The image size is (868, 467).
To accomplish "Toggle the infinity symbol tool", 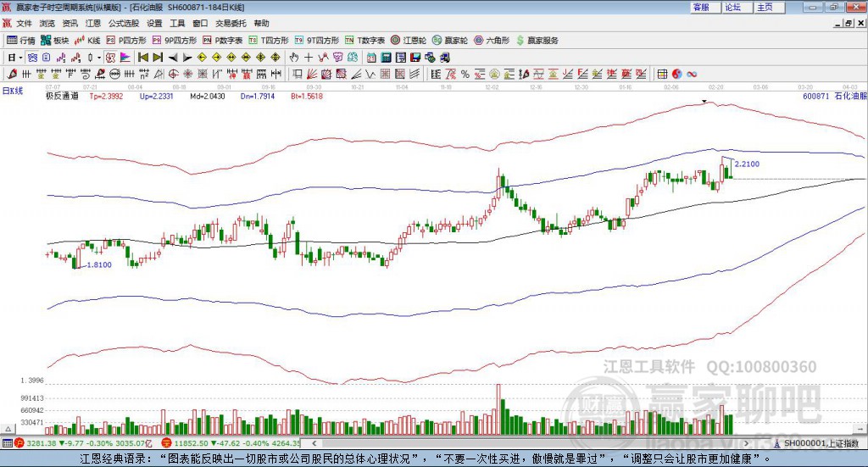I will click(x=692, y=74).
